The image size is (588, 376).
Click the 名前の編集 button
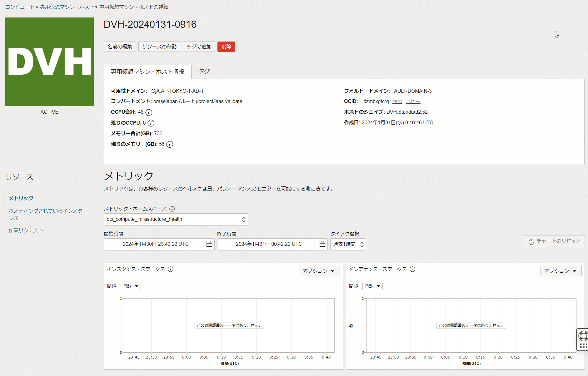click(x=120, y=47)
